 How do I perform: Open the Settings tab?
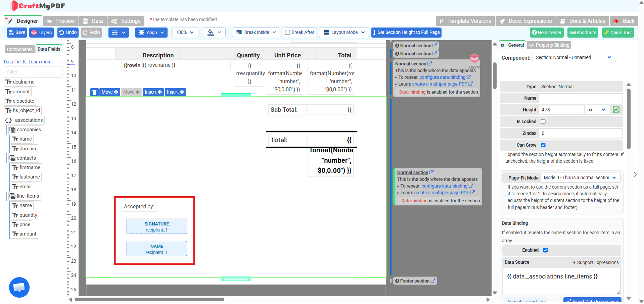[x=126, y=21]
